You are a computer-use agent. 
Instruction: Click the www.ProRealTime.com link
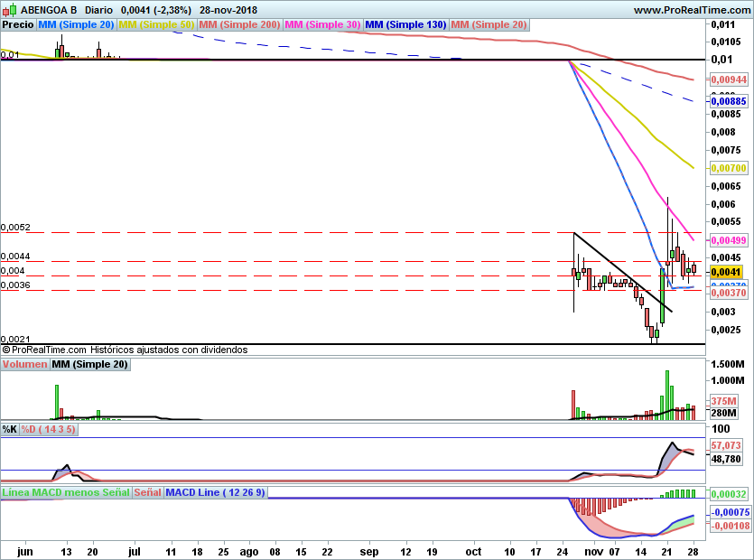tap(693, 10)
